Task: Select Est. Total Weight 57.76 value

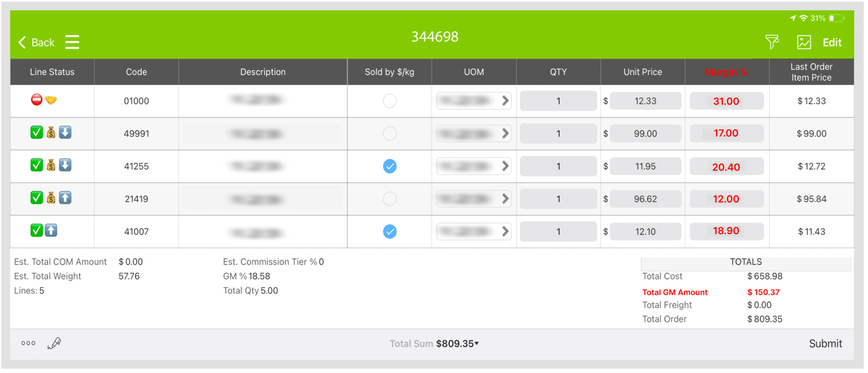Action: [x=129, y=276]
